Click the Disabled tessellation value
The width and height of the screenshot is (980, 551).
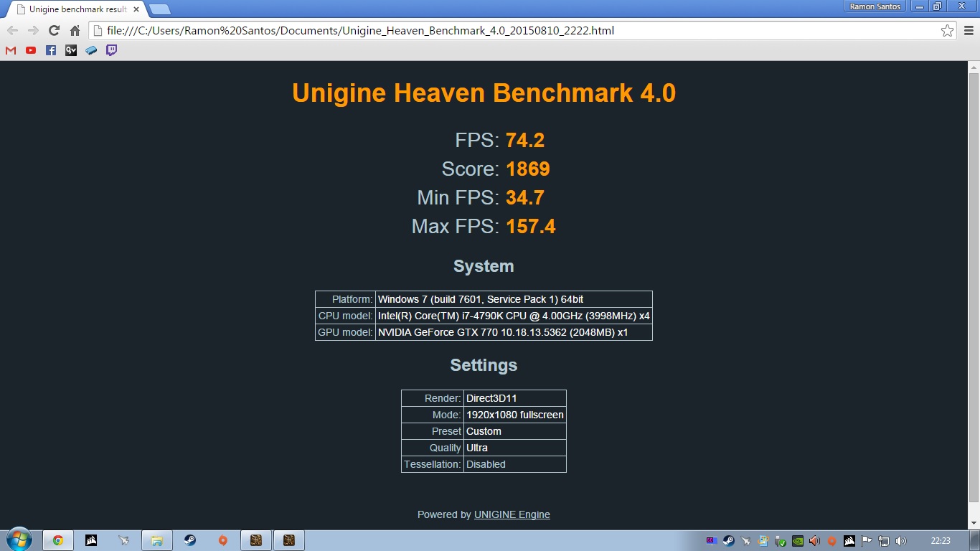[515, 464]
